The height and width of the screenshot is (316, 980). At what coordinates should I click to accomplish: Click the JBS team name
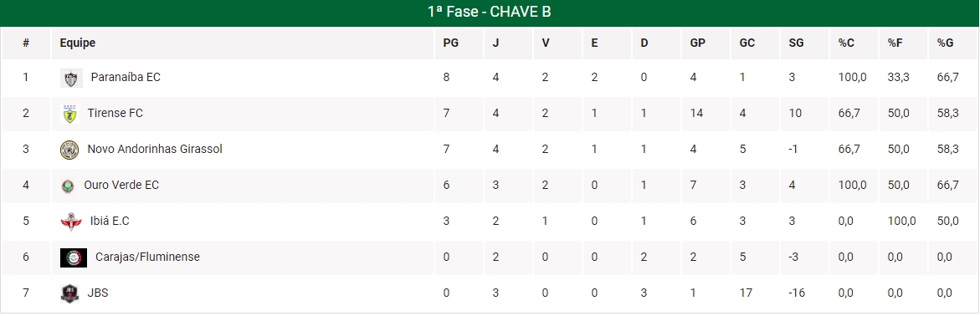(98, 293)
